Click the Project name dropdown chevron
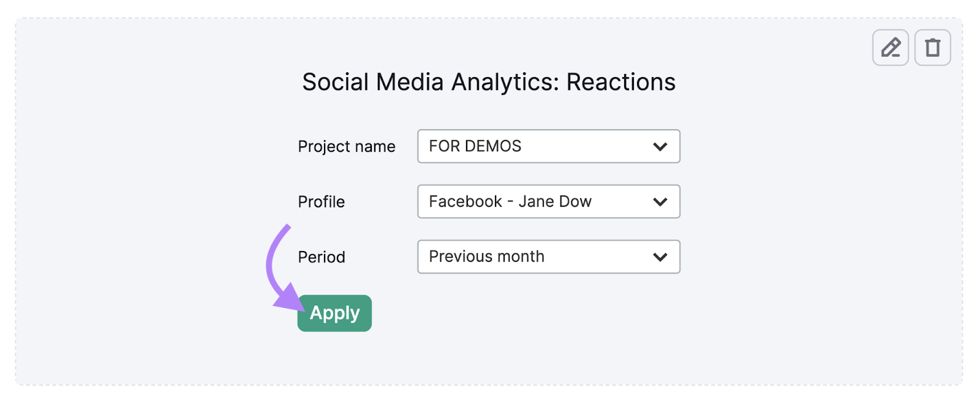This screenshot has height=404, width=980. click(x=660, y=146)
